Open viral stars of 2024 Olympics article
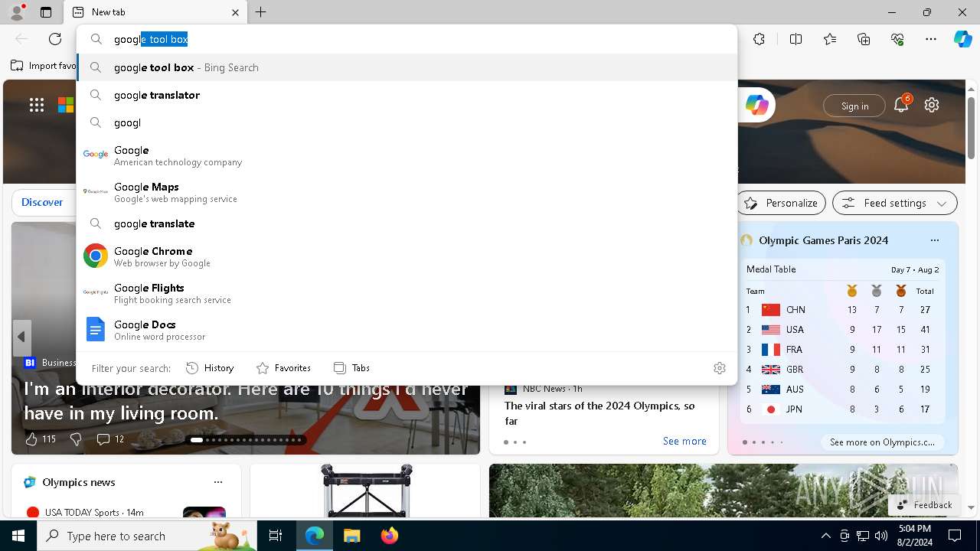The image size is (980, 551). tap(599, 413)
